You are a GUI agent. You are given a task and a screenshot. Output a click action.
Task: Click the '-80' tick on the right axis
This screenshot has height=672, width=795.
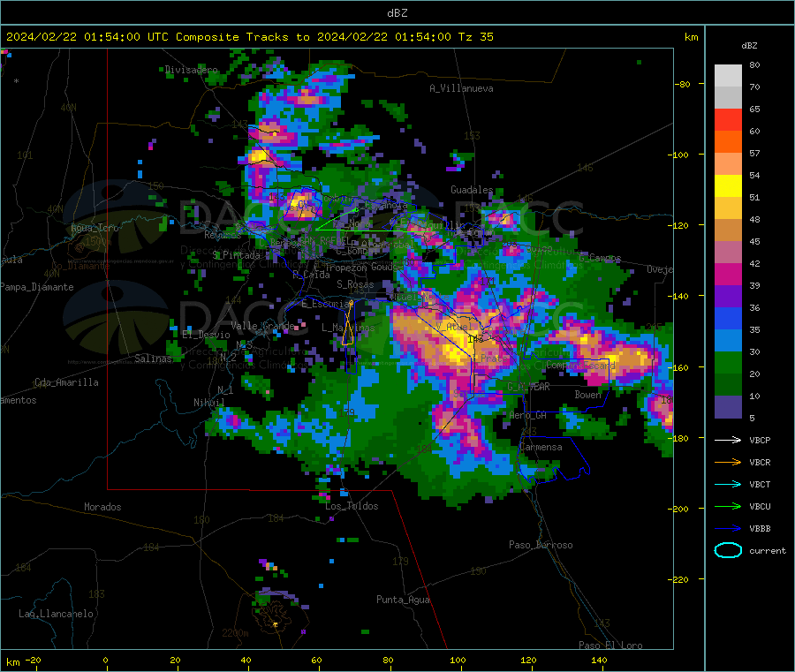[682, 84]
